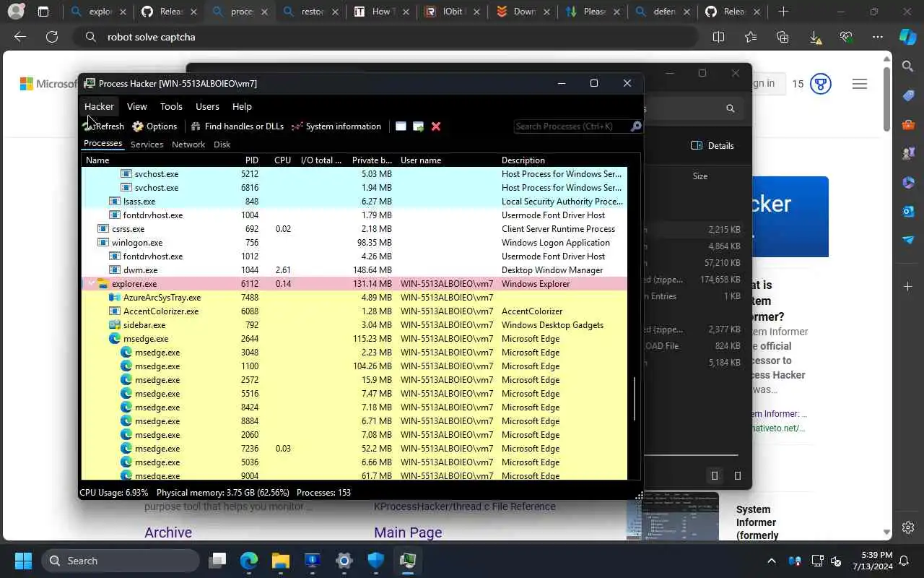Sort by the Private bytes column header
The image size is (924, 578).
372,160
